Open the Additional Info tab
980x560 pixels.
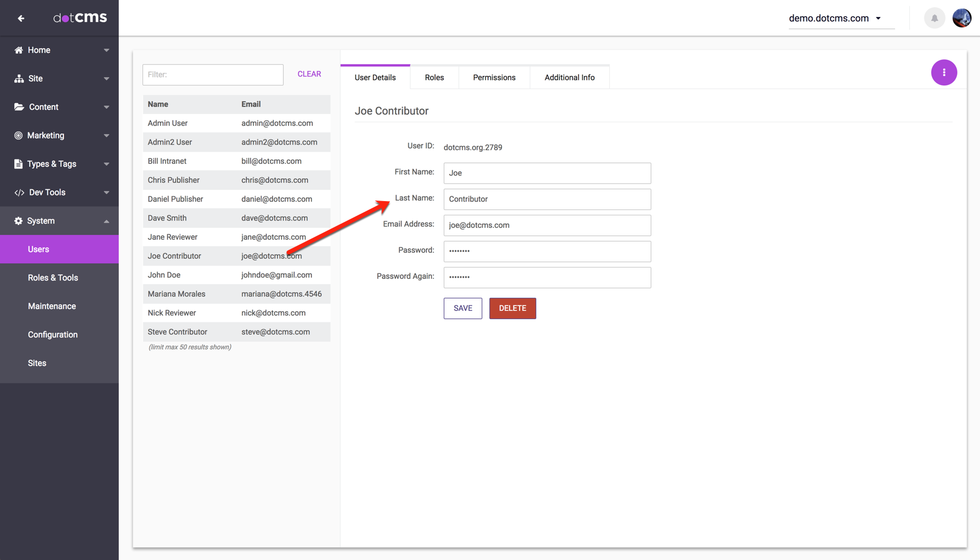pyautogui.click(x=569, y=78)
